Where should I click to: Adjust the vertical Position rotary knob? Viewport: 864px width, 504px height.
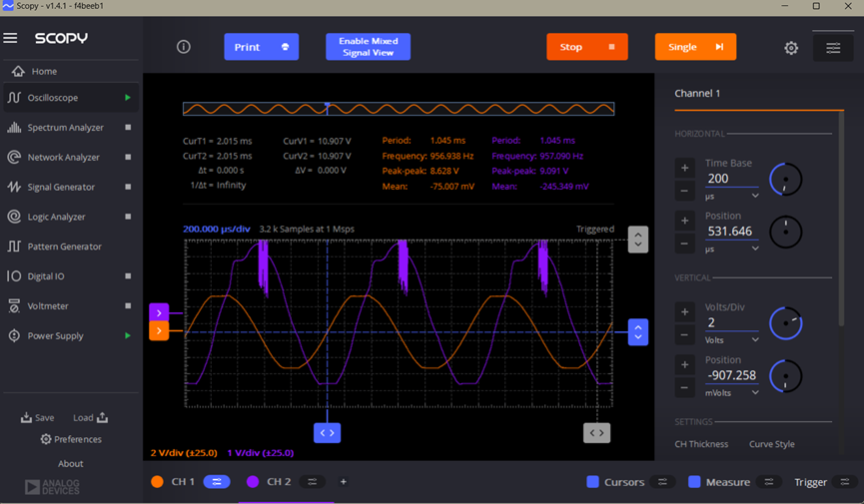tap(786, 376)
